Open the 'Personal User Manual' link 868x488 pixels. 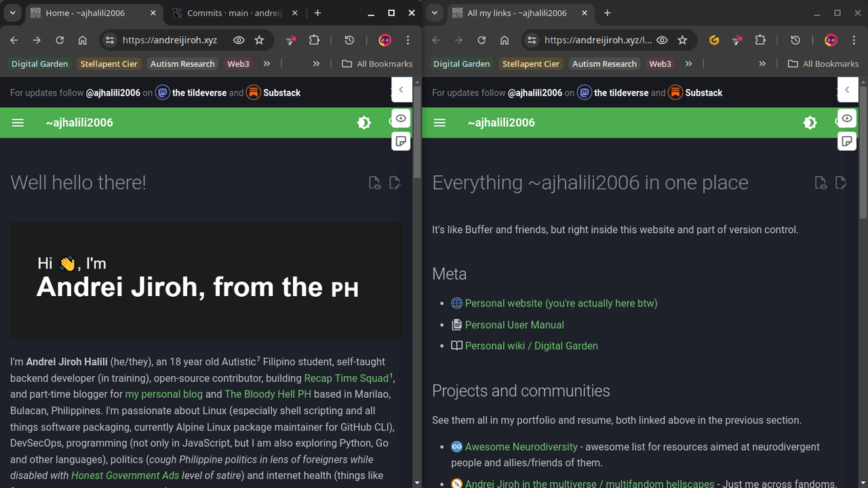(x=514, y=325)
